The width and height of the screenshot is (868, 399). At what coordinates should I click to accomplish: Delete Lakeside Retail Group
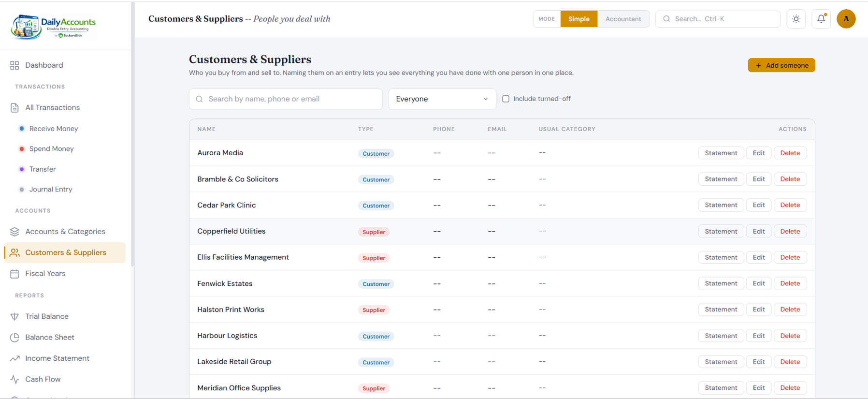point(790,362)
